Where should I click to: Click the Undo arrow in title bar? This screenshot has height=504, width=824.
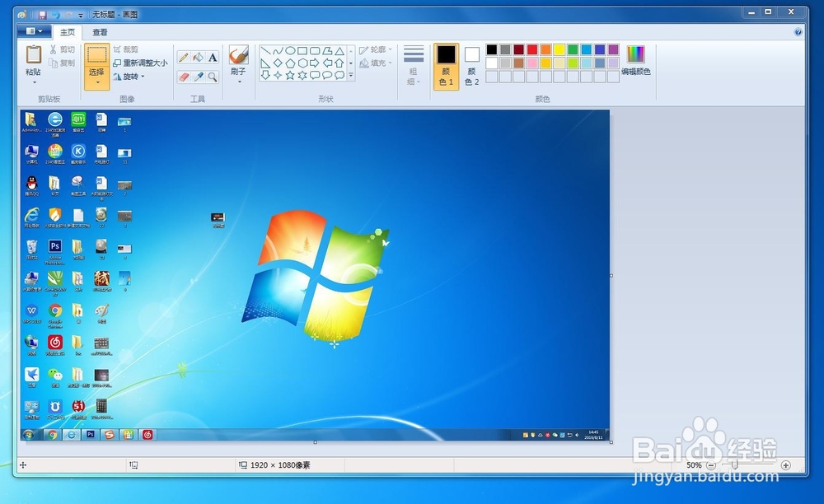(55, 15)
